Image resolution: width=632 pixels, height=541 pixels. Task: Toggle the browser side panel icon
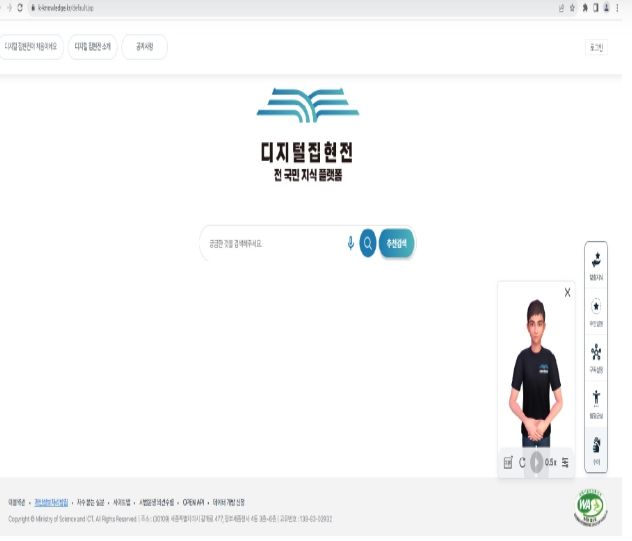[x=595, y=8]
